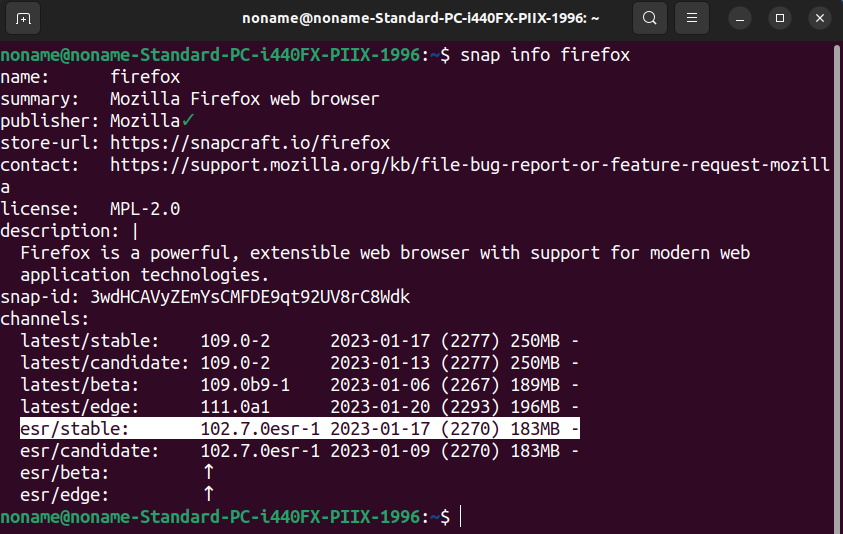Screen dimensions: 843x534
Task: Click the terminal window title text
Action: pos(421,18)
